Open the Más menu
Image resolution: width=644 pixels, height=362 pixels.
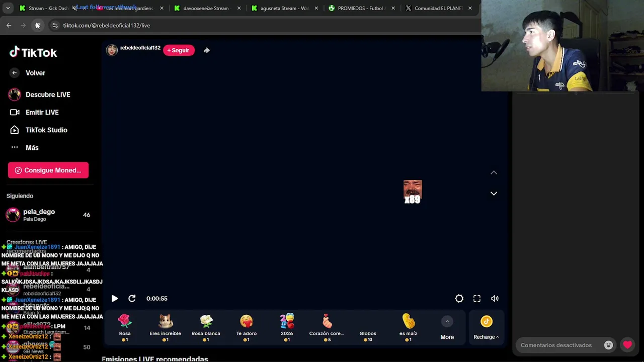point(24,148)
